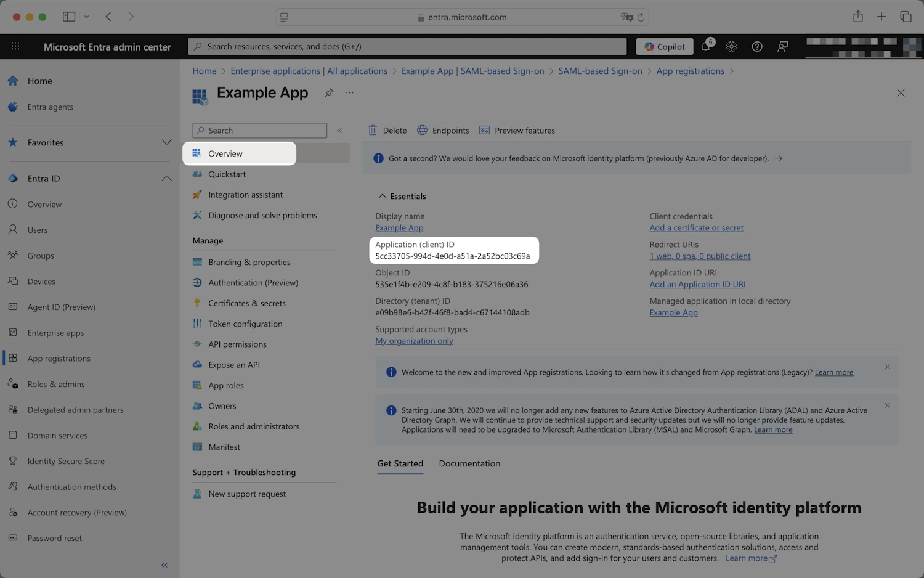Click the Certificates & secrets key icon
924x578 pixels.
(197, 303)
